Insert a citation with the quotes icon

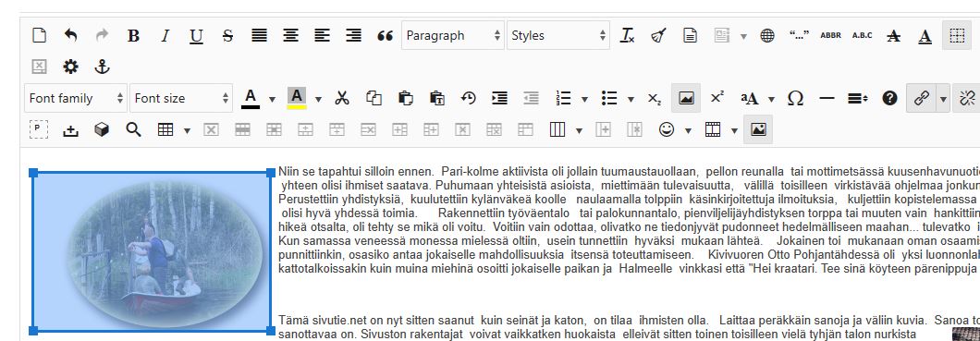(799, 36)
